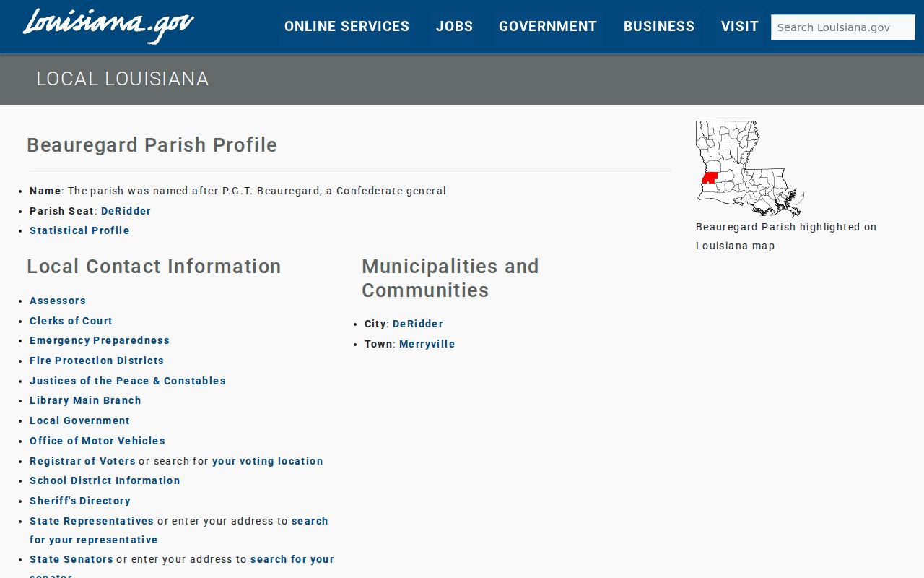
Task: Open the Office of Motor Vehicles link
Action: [x=97, y=441]
